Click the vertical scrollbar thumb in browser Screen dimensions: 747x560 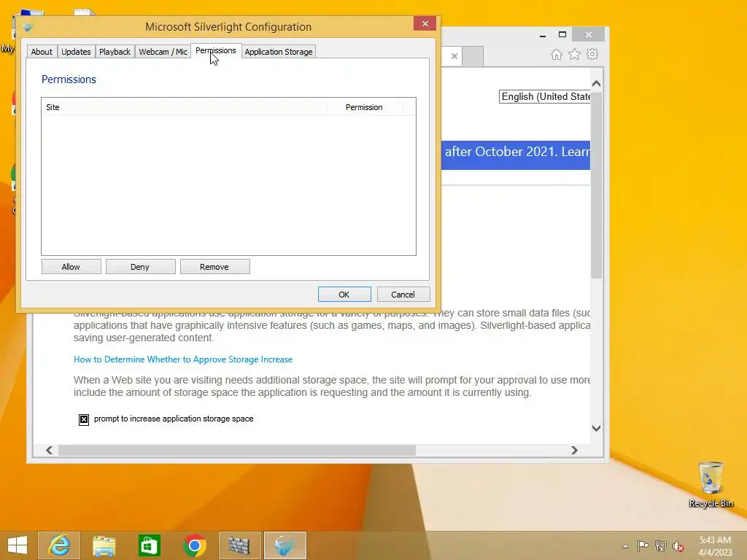click(x=596, y=185)
